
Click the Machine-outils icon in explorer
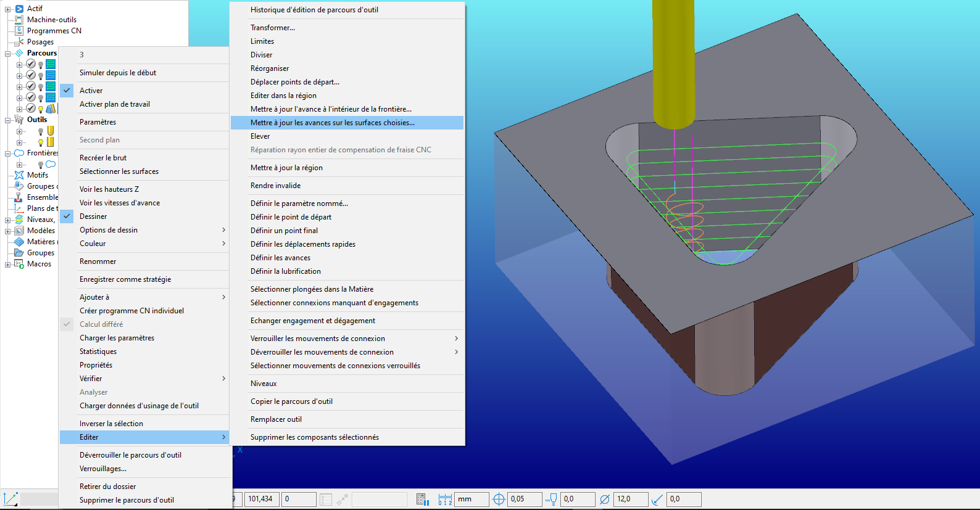click(x=19, y=20)
